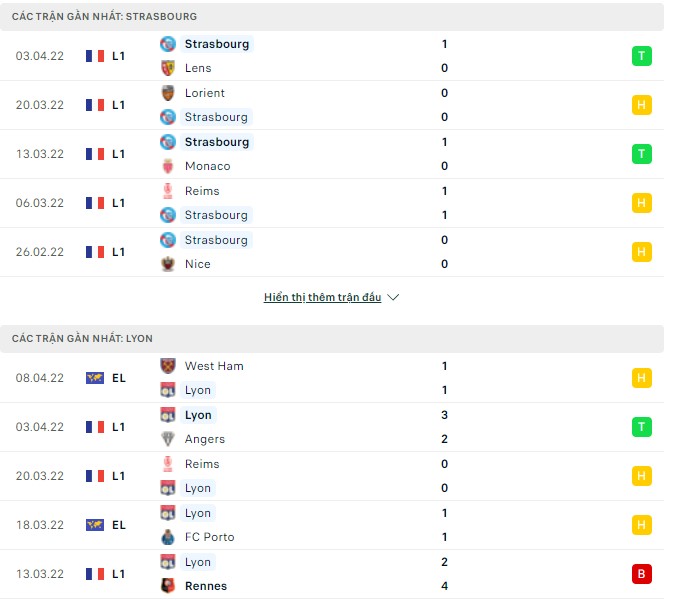The height and width of the screenshot is (600, 673).
Task: Open 'Hiển thị thêm trận đấu' link
Action: coord(322,298)
